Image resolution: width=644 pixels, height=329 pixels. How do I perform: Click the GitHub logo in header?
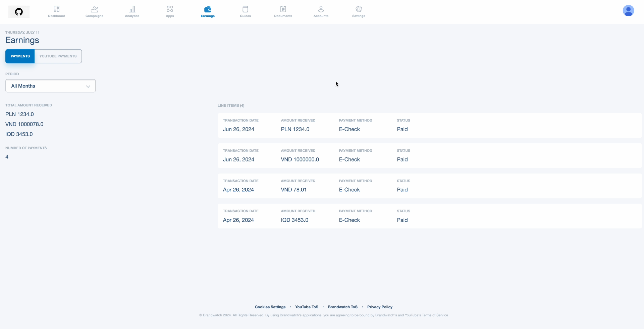19,12
